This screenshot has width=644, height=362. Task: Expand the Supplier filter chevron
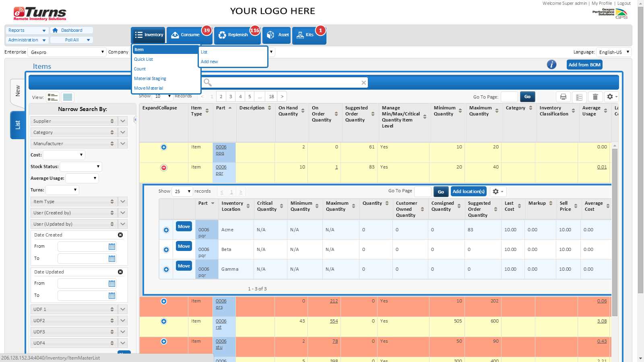(x=123, y=121)
